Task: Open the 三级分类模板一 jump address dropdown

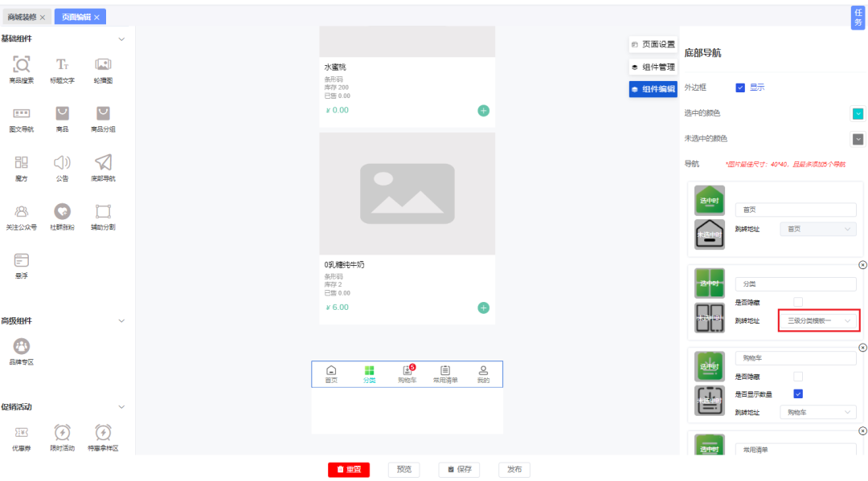Action: (818, 320)
